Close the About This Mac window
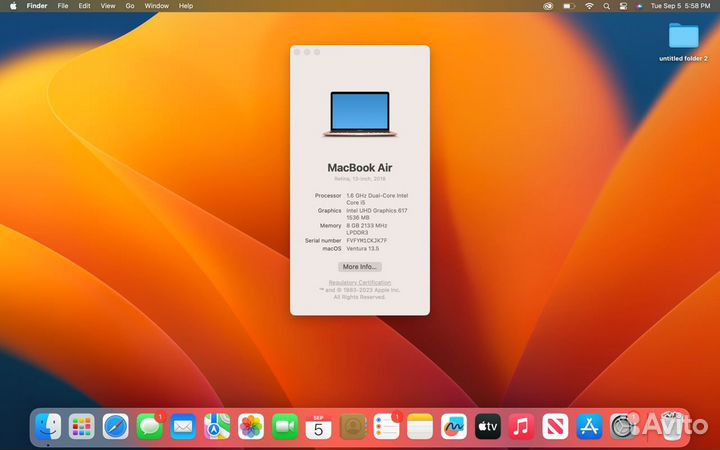 tap(297, 52)
